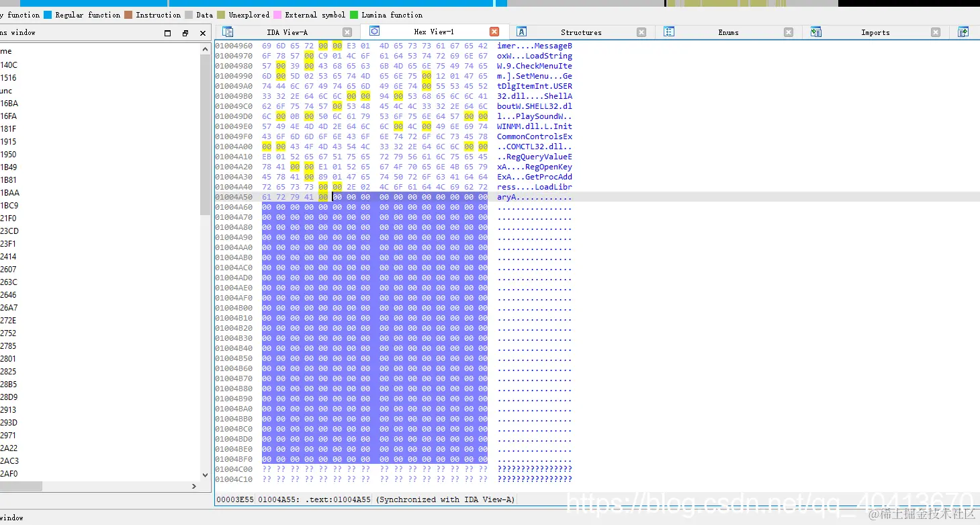980x525 pixels.
Task: Click ASCII text 'WINMM.dll.L.Init'
Action: pyautogui.click(x=535, y=126)
